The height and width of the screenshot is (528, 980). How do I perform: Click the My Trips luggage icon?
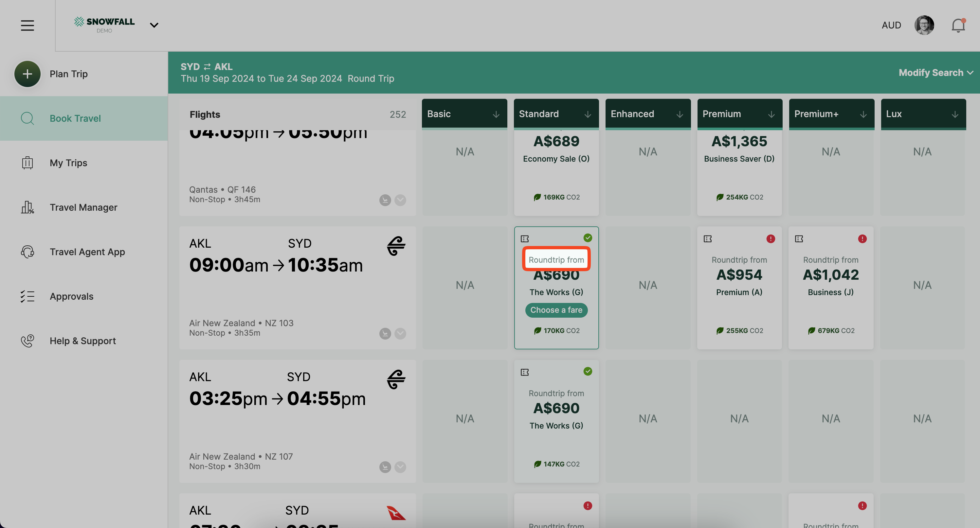click(x=27, y=163)
